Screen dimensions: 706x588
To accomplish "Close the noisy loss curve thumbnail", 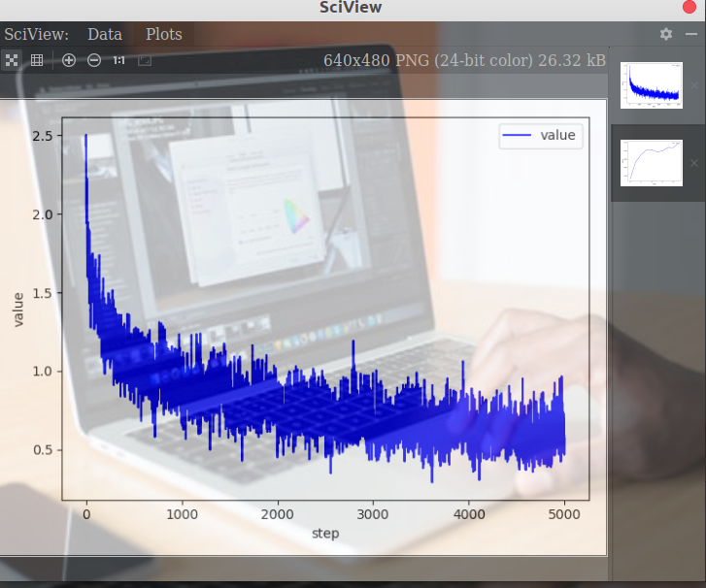I will pyautogui.click(x=693, y=85).
